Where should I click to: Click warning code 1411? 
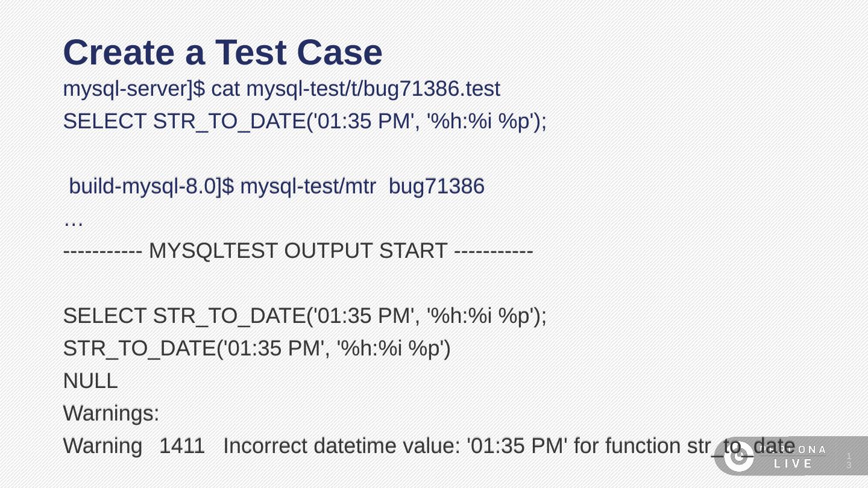point(182,446)
